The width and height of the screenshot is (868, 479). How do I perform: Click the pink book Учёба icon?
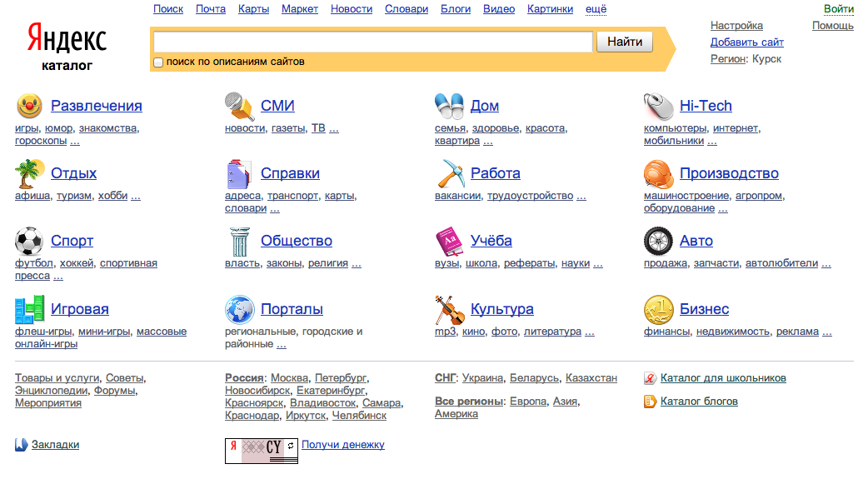(449, 242)
